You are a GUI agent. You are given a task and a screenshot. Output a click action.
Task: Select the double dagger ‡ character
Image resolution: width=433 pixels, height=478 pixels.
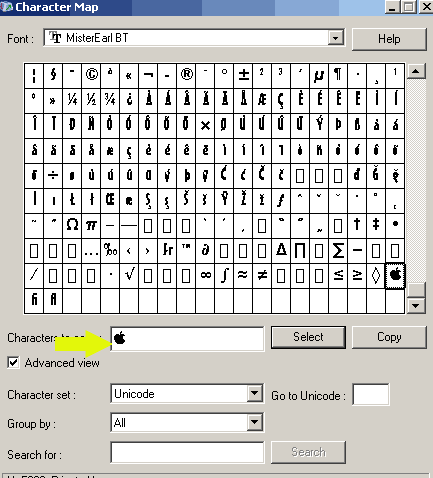pos(376,226)
